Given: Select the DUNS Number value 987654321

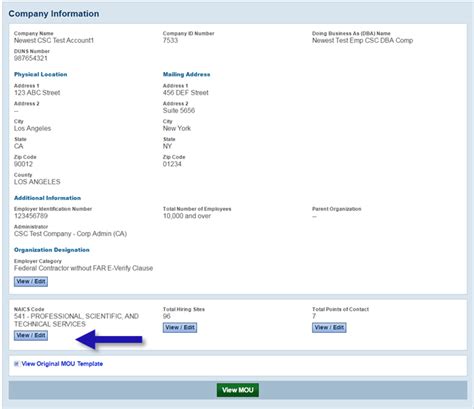Looking at the screenshot, I should click(x=31, y=58).
